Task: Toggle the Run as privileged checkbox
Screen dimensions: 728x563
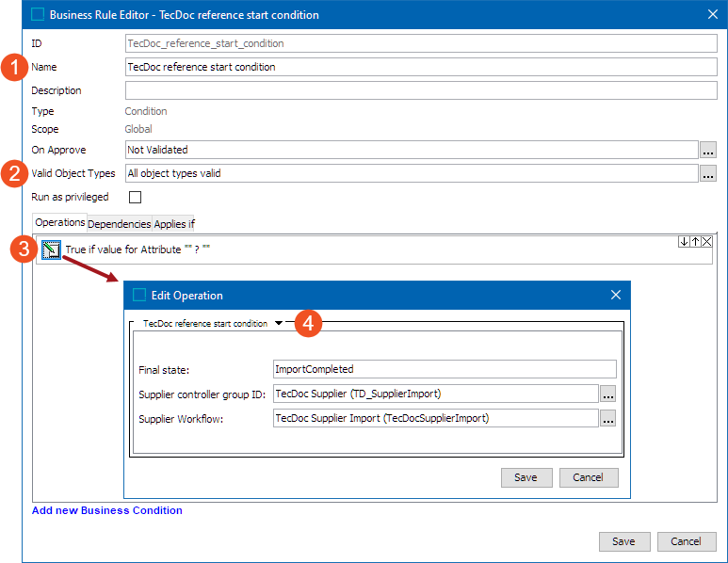Action: [x=135, y=198]
